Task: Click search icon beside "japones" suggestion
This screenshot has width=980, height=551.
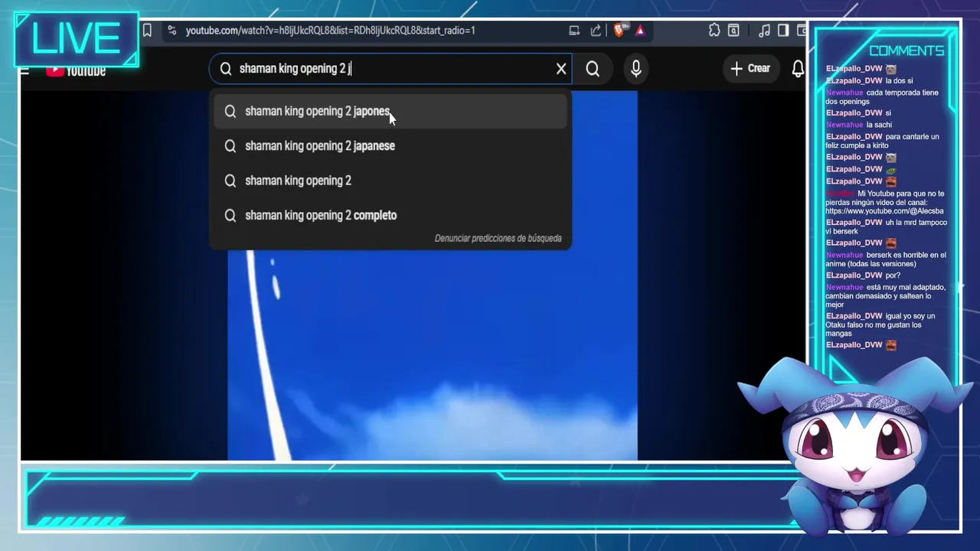Action: (x=230, y=112)
